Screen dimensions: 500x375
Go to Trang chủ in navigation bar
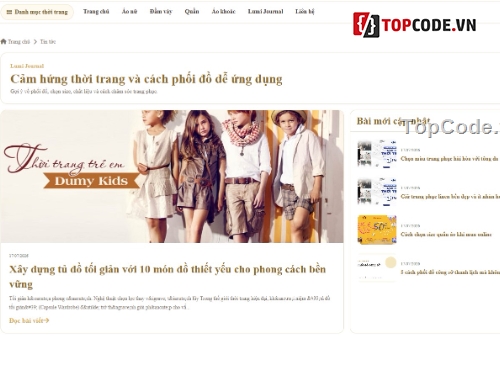coord(96,12)
